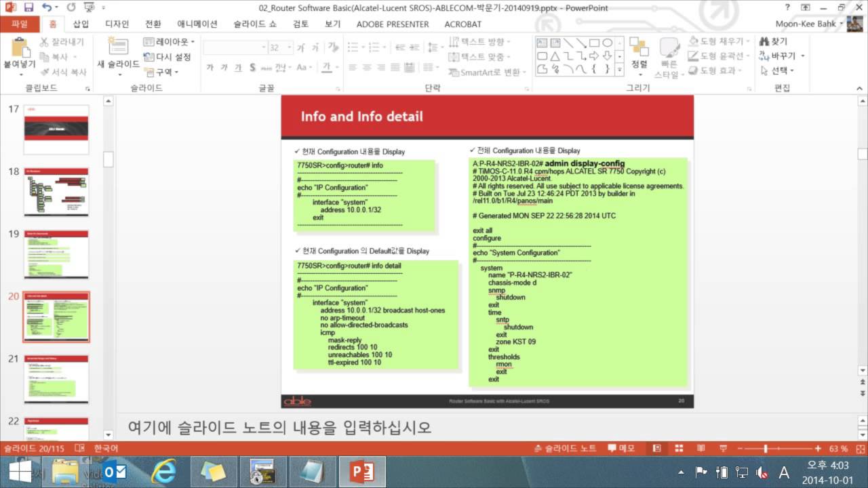The height and width of the screenshot is (488, 868).
Task: Click Replace (바꾸기) button
Action: tap(783, 56)
